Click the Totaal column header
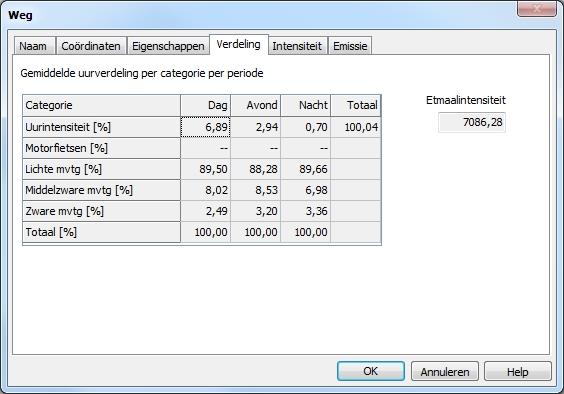Viewport: 564px width, 394px height. coord(356,105)
